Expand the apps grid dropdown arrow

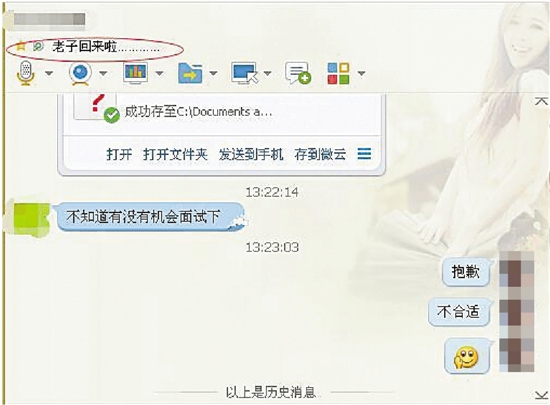pyautogui.click(x=361, y=73)
